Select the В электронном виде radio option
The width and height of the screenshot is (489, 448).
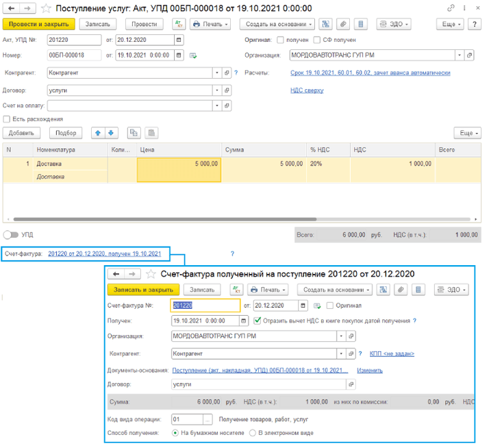tap(253, 433)
